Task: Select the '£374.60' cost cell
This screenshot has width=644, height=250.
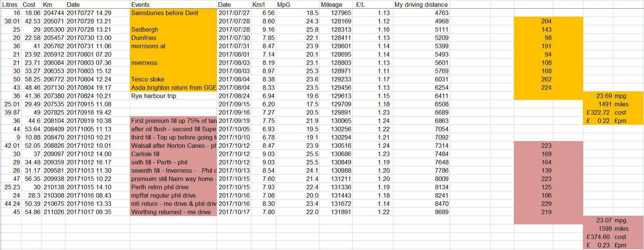Action: click(x=598, y=237)
